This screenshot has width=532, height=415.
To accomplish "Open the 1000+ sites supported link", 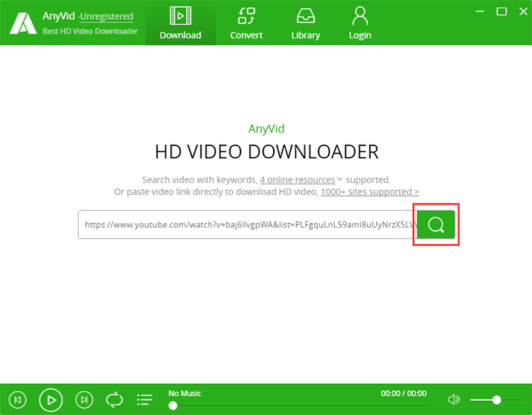I will tap(370, 192).
